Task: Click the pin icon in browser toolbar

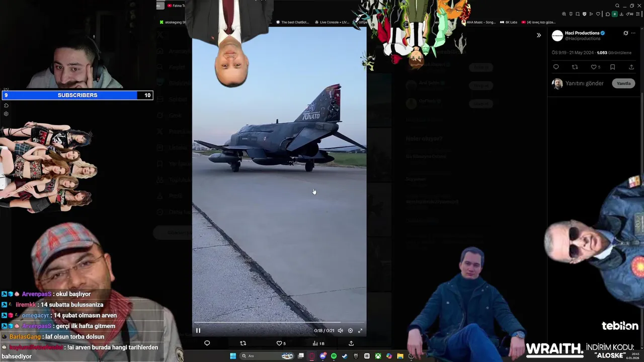Action: (x=571, y=14)
